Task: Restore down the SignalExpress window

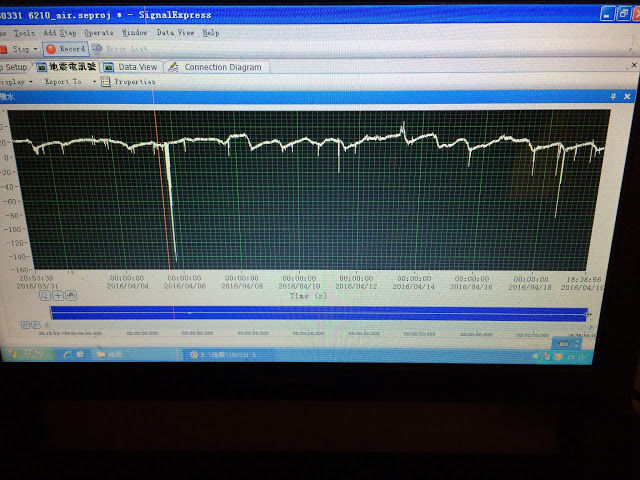Action: point(623,13)
